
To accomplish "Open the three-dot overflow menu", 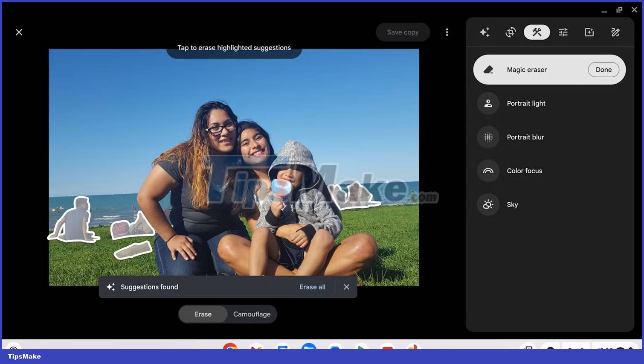I will click(447, 32).
